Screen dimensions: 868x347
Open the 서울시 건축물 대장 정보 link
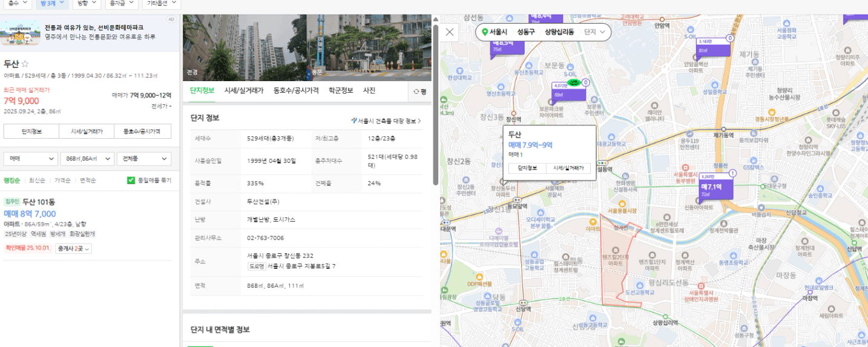pos(386,121)
